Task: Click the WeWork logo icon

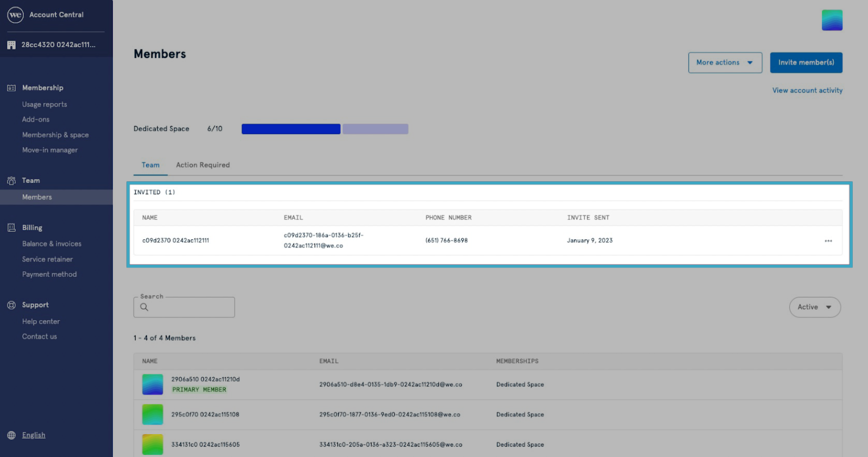Action: click(x=15, y=15)
